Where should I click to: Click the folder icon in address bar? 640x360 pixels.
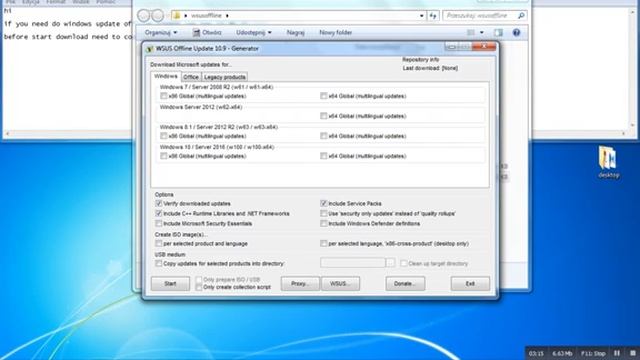pos(177,16)
